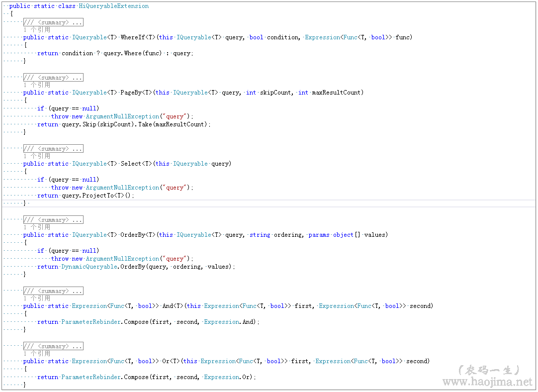The image size is (538, 392).
Task: Expand the summary comment above Or method
Action: coord(53,346)
